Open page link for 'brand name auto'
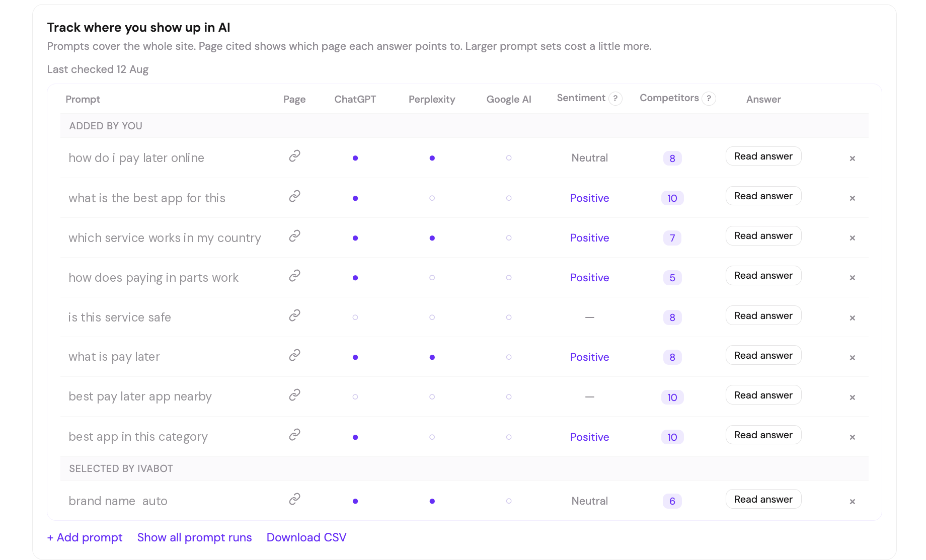Screen dimensions: 926x560 294,499
